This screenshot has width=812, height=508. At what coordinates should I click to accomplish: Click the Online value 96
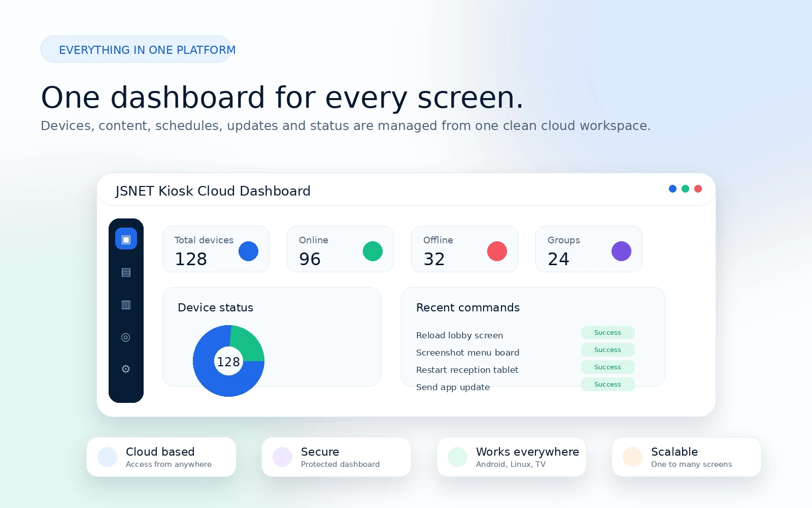[310, 259]
